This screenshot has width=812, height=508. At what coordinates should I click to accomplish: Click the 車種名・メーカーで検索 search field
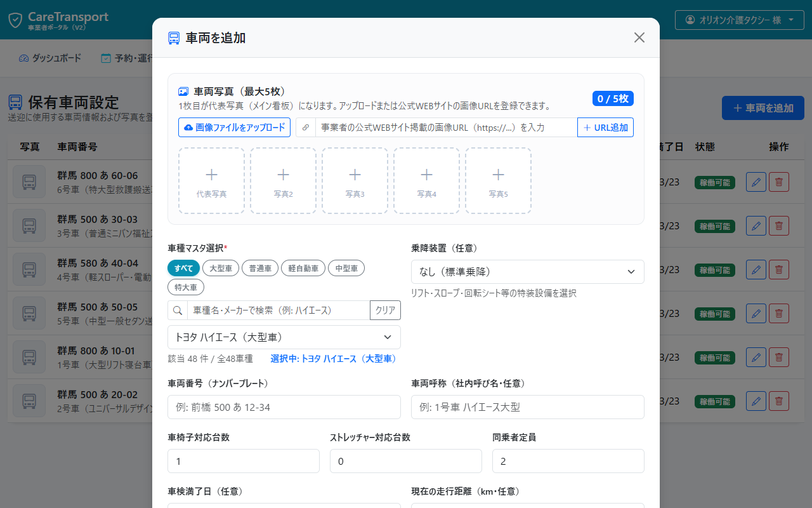pyautogui.click(x=278, y=311)
